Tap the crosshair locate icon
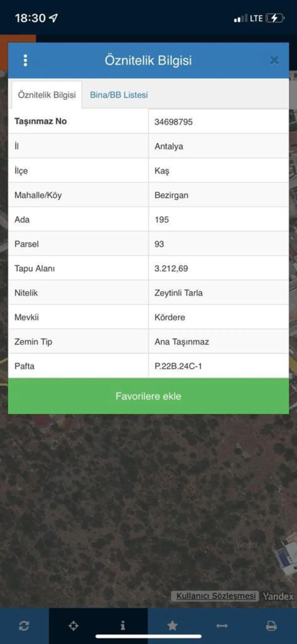This screenshot has height=644, width=297. (74, 626)
